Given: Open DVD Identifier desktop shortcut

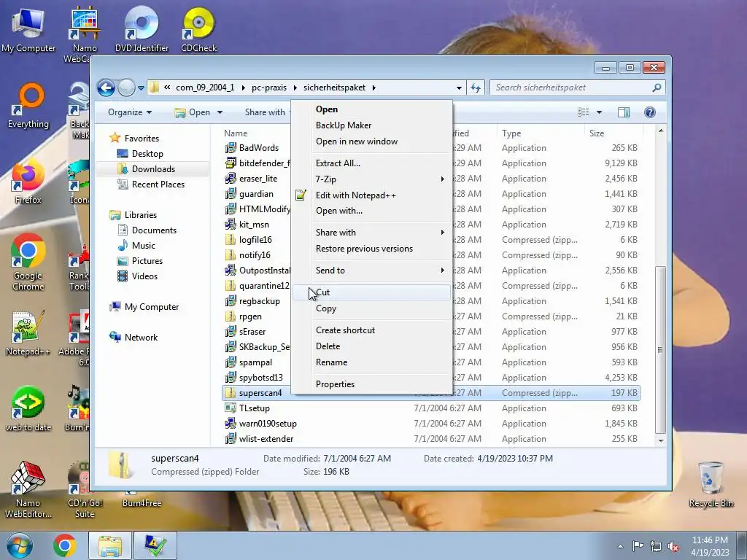Looking at the screenshot, I should click(x=142, y=30).
